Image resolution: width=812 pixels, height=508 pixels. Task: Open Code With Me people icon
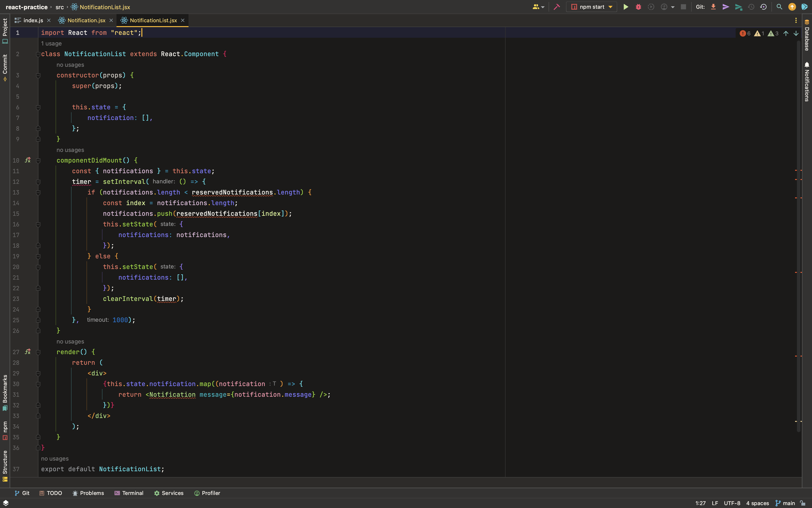point(536,7)
